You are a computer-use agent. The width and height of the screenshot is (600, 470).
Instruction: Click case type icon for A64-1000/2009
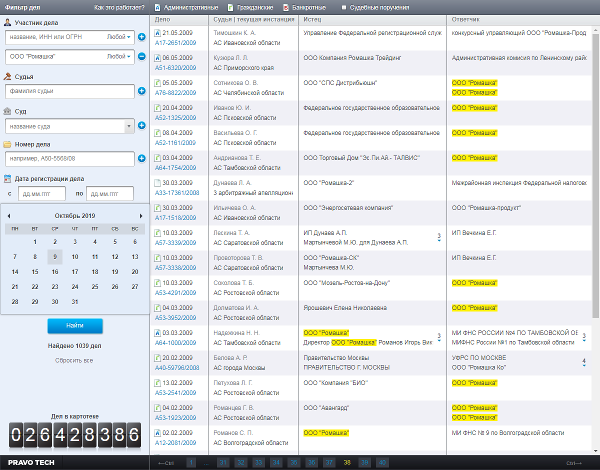(x=157, y=333)
